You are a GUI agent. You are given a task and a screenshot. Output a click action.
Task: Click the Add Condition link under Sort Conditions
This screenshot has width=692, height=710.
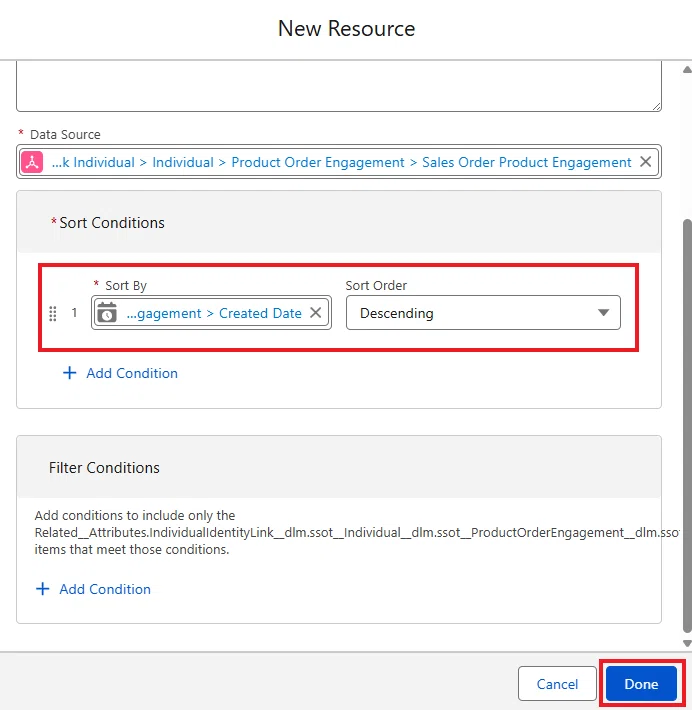132,373
